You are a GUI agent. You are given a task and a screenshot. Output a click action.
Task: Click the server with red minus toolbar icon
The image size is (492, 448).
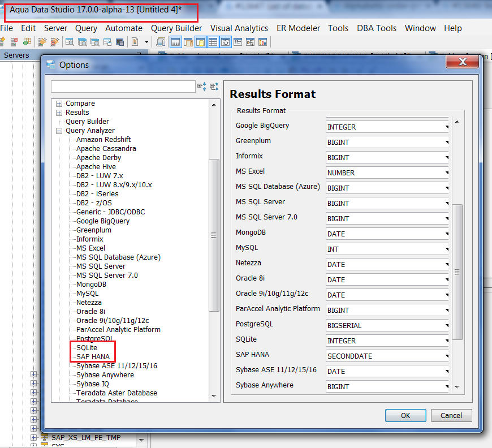(x=15, y=42)
